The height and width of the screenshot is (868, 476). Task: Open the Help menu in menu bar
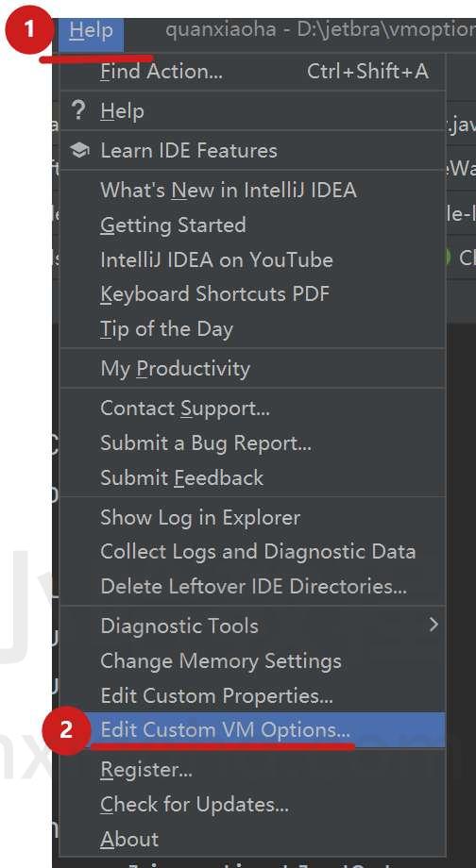(91, 30)
